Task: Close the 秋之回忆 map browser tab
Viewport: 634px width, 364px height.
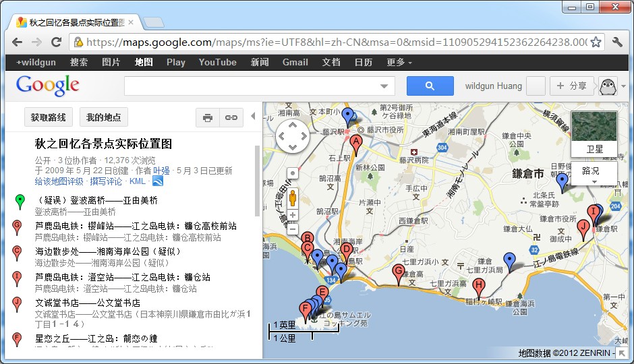Action: [131, 22]
